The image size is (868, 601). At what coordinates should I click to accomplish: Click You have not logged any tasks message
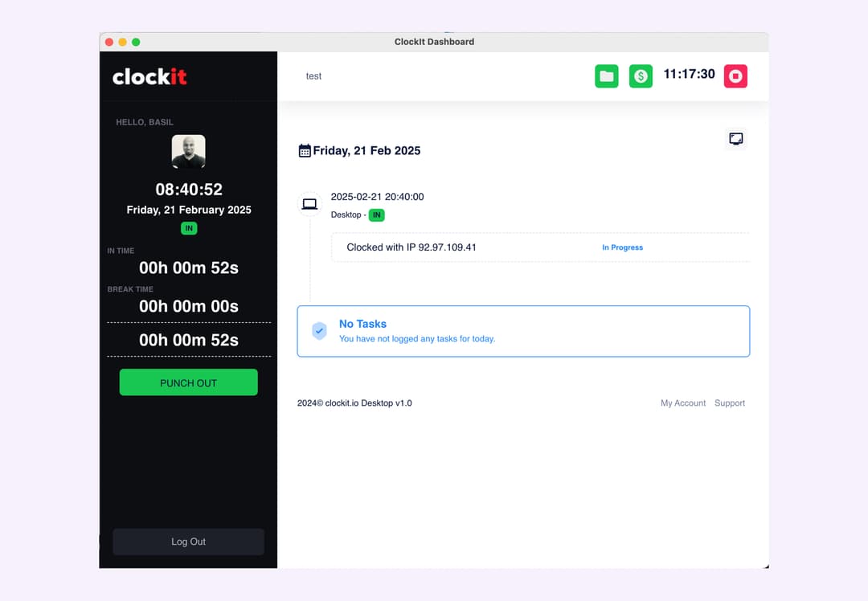[417, 339]
